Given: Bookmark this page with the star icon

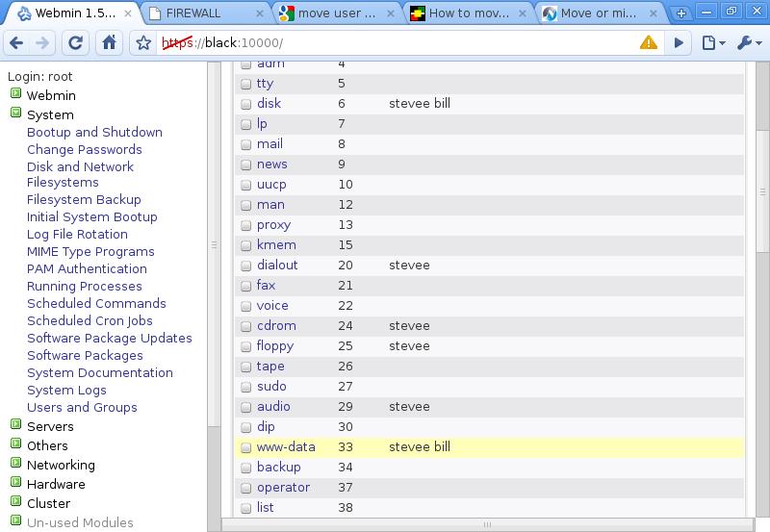Looking at the screenshot, I should 143,43.
